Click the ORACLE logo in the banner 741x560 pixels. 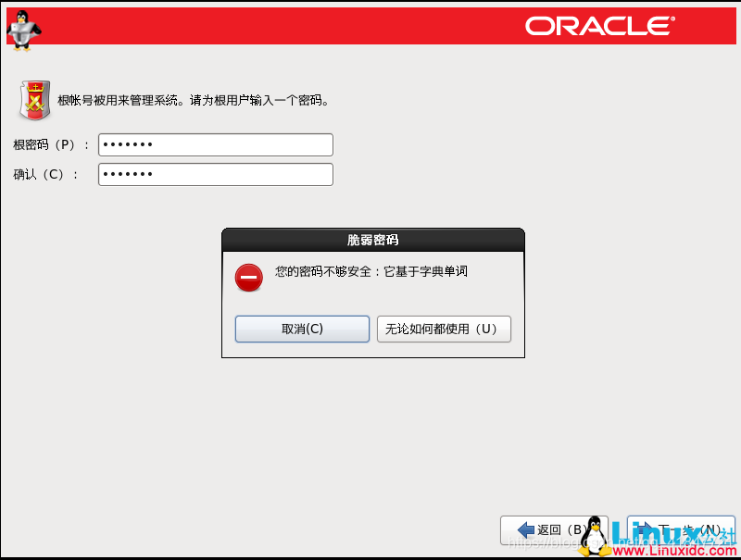tap(600, 26)
